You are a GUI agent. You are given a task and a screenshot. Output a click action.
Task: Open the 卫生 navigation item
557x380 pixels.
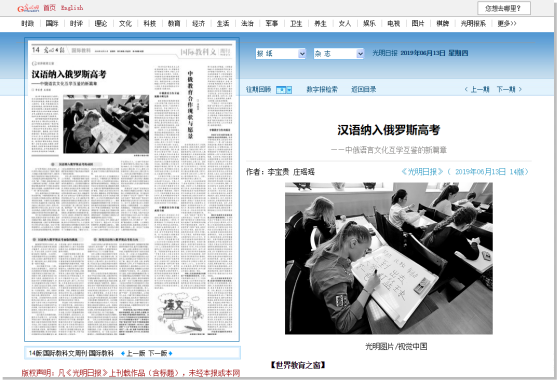(296, 23)
